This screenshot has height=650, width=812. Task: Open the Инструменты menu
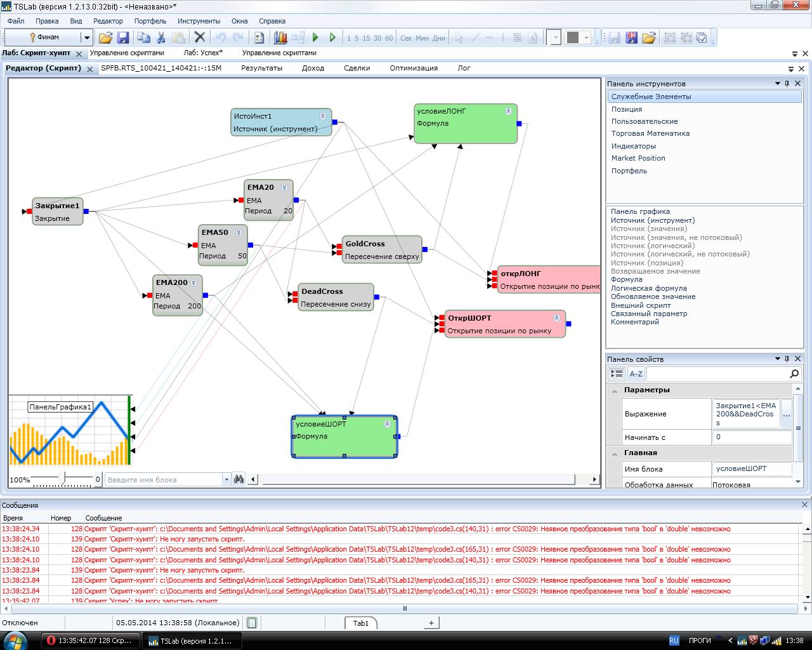coord(199,21)
